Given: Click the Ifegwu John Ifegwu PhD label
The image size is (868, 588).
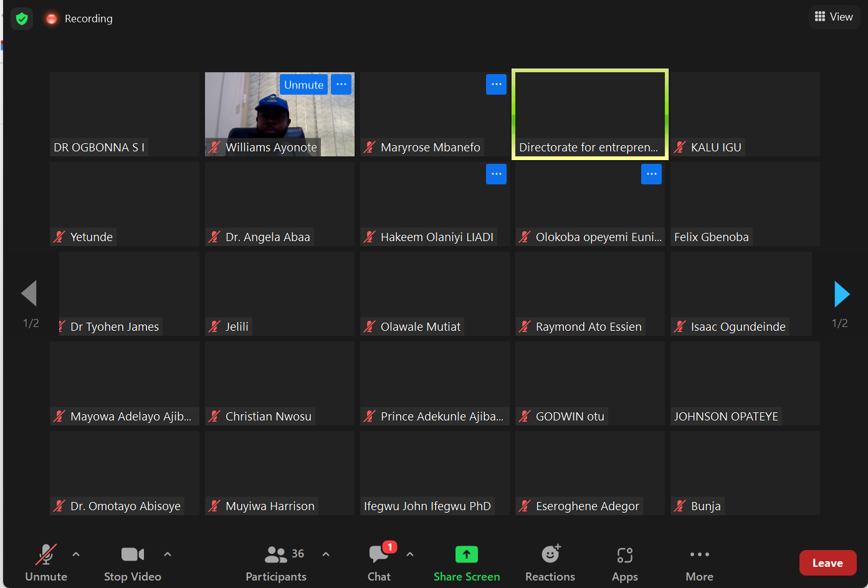Looking at the screenshot, I should (x=427, y=506).
